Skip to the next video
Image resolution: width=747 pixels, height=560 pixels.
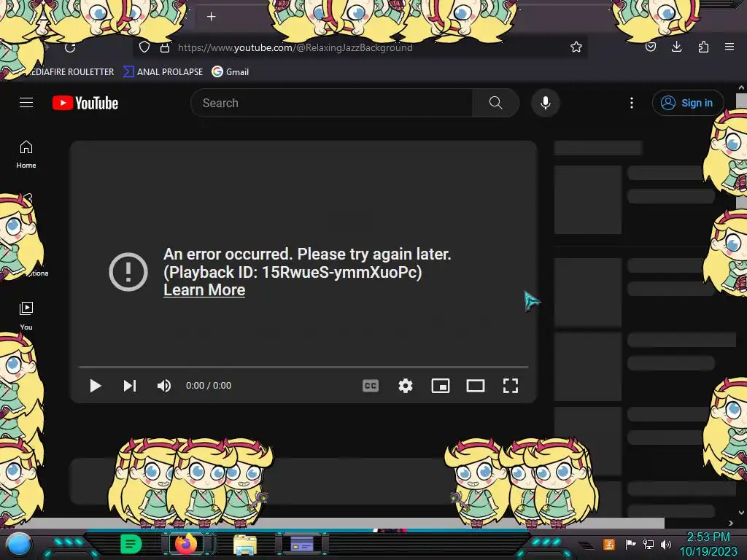click(130, 386)
